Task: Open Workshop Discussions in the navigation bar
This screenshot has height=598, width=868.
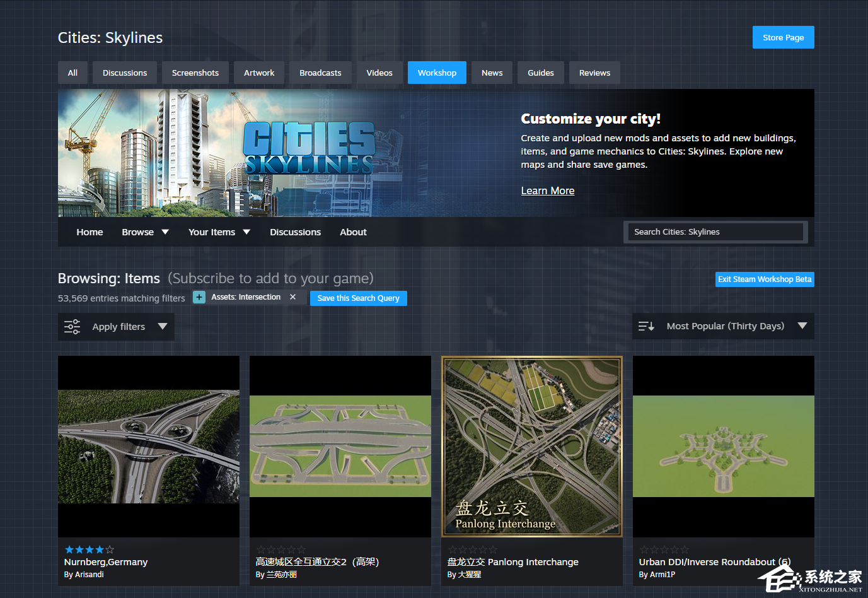Action: pyautogui.click(x=295, y=232)
